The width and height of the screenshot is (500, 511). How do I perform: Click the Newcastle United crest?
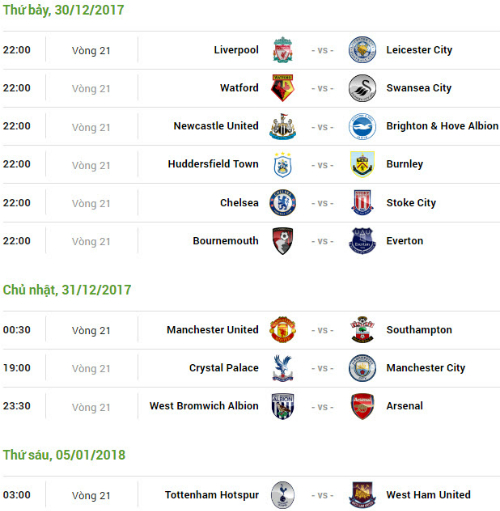point(283,126)
